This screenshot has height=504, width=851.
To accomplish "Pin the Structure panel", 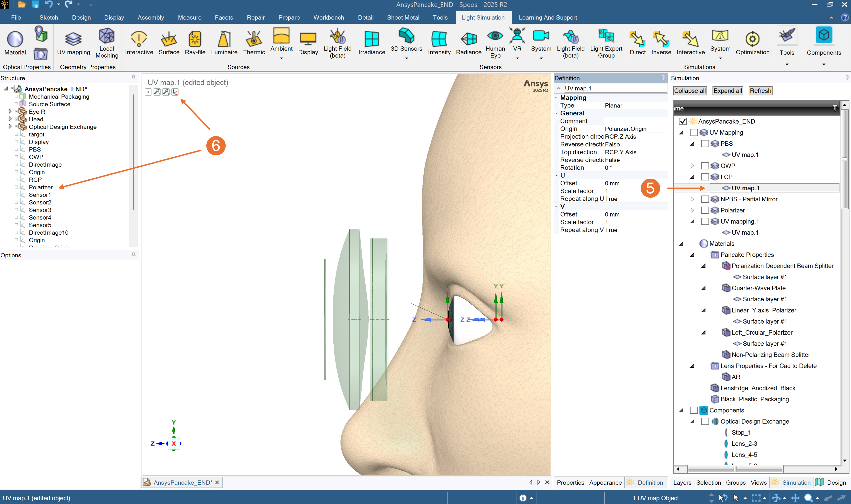I will 134,78.
